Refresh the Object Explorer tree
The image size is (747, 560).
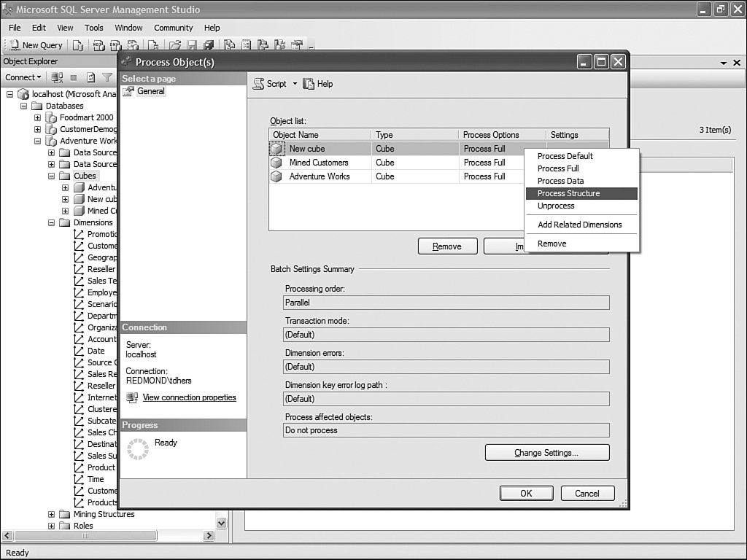pyautogui.click(x=90, y=77)
